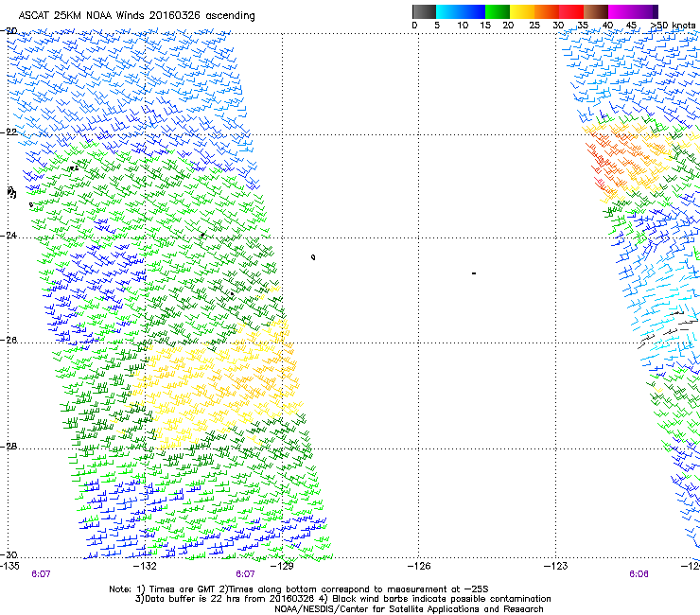Click the -30 latitude axis label
The width and height of the screenshot is (700, 615).
[x=9, y=554]
